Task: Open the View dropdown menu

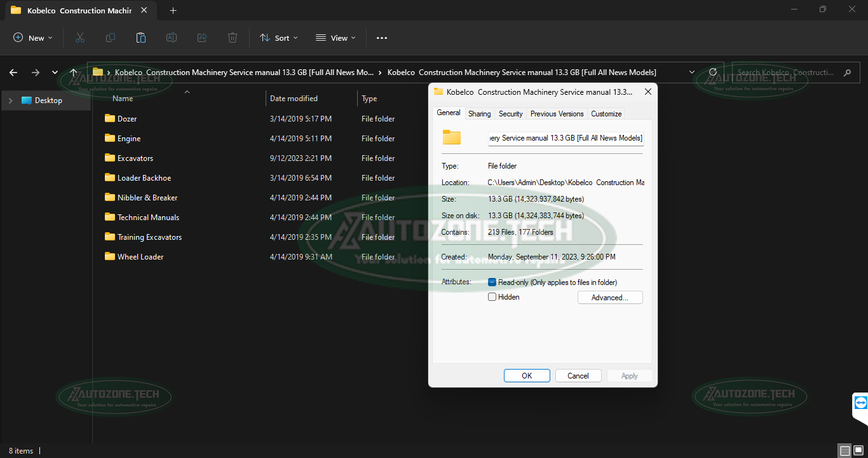Action: pyautogui.click(x=336, y=38)
